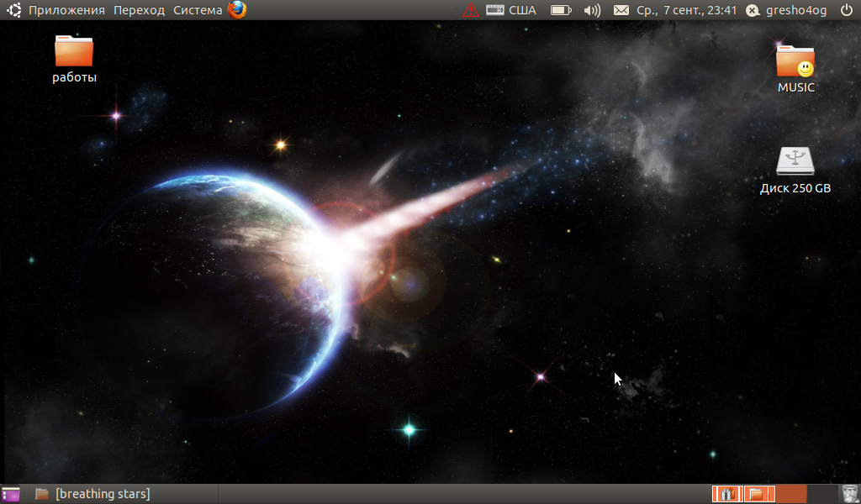Open the trash icon in bottom panel
The width and height of the screenshot is (861, 504).
pyautogui.click(x=850, y=494)
